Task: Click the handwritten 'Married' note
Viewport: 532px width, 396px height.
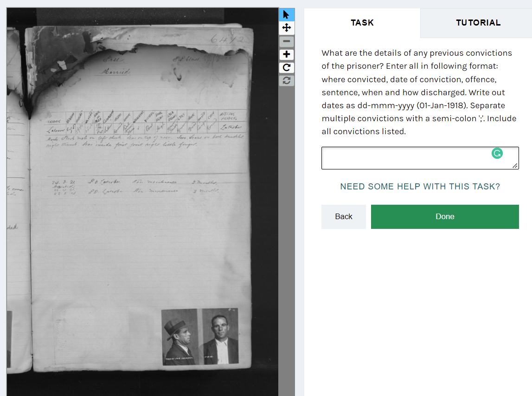Action: pyautogui.click(x=115, y=71)
